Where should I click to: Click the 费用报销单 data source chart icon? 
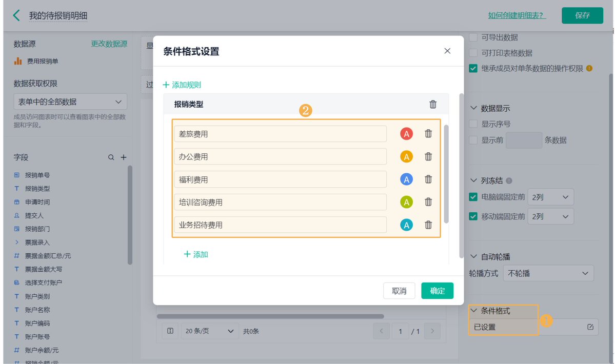pyautogui.click(x=17, y=61)
